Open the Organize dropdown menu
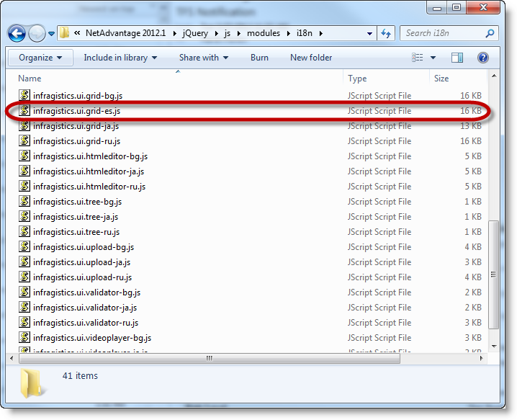 tap(40, 58)
